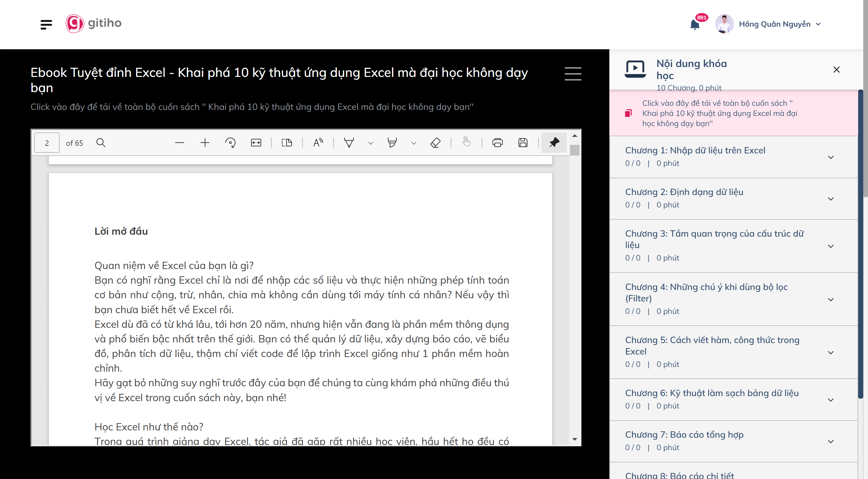Print the PDF document
The height and width of the screenshot is (479, 868).
pyautogui.click(x=497, y=143)
